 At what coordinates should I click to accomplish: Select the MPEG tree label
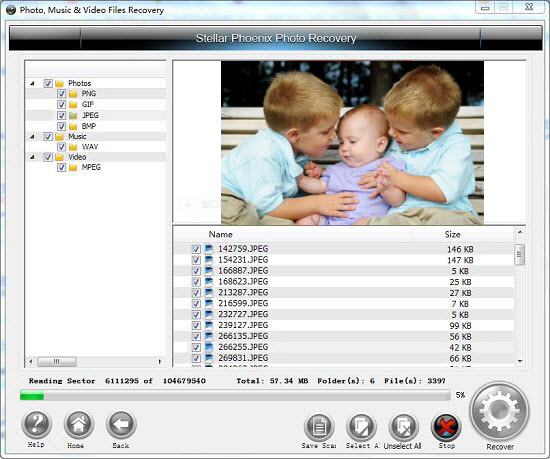[x=91, y=167]
